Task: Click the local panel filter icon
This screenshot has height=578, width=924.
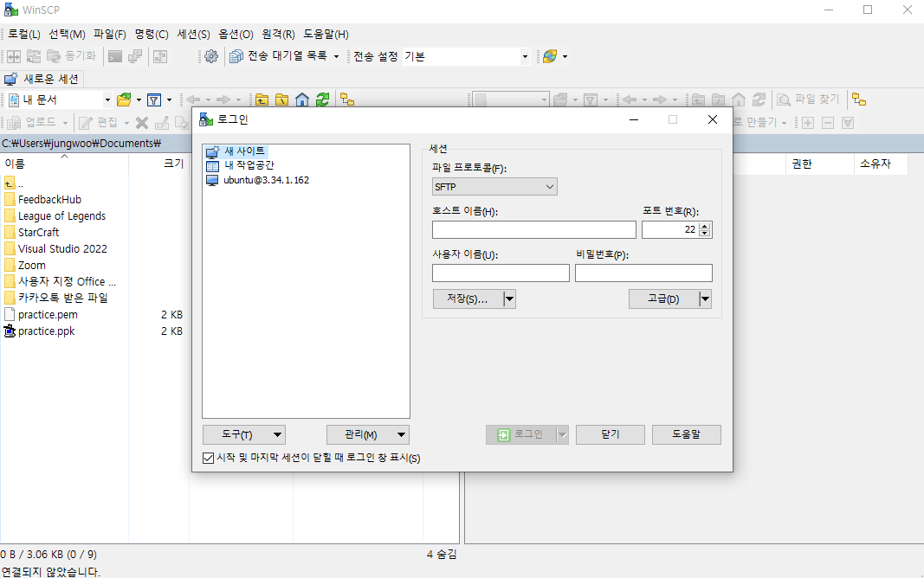Action: point(154,100)
